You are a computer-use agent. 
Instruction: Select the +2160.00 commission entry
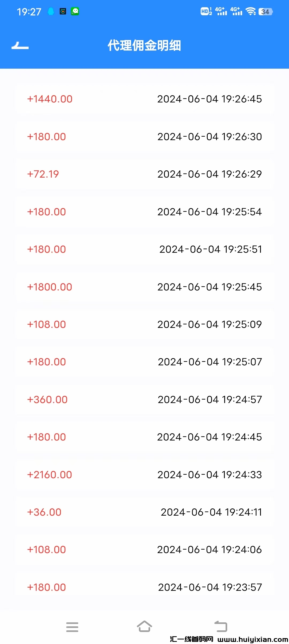144,475
